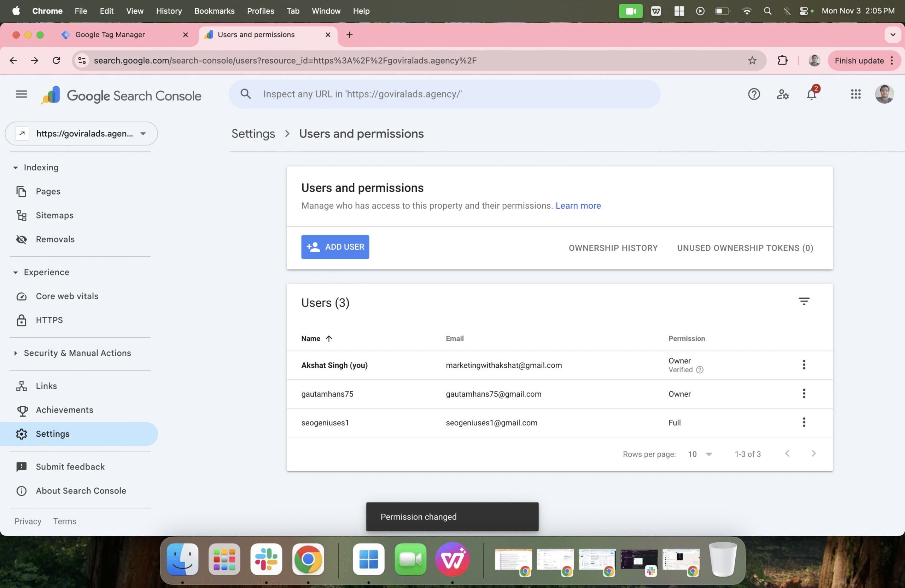Screen dimensions: 905x588
Task: Collapse the Indexing section
Action: (41, 167)
